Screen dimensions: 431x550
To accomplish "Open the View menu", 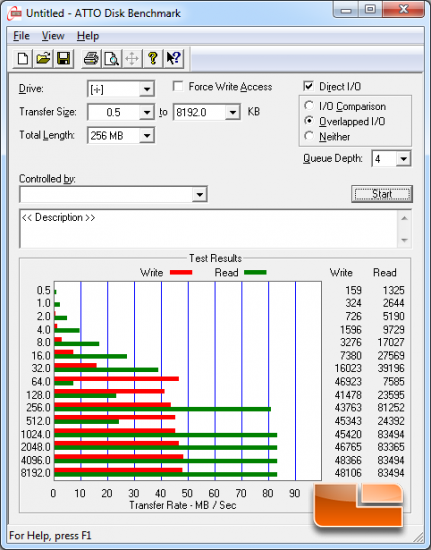I will click(53, 36).
